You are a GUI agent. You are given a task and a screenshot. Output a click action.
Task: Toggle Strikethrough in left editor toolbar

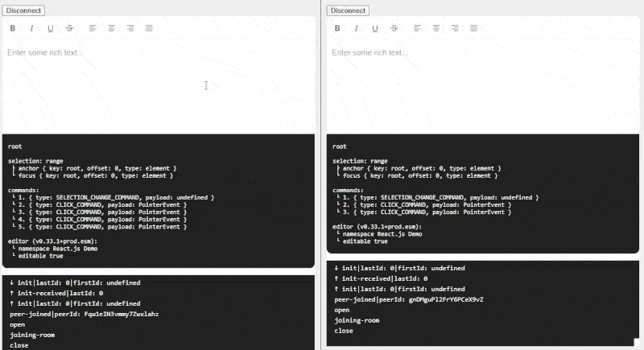point(69,28)
